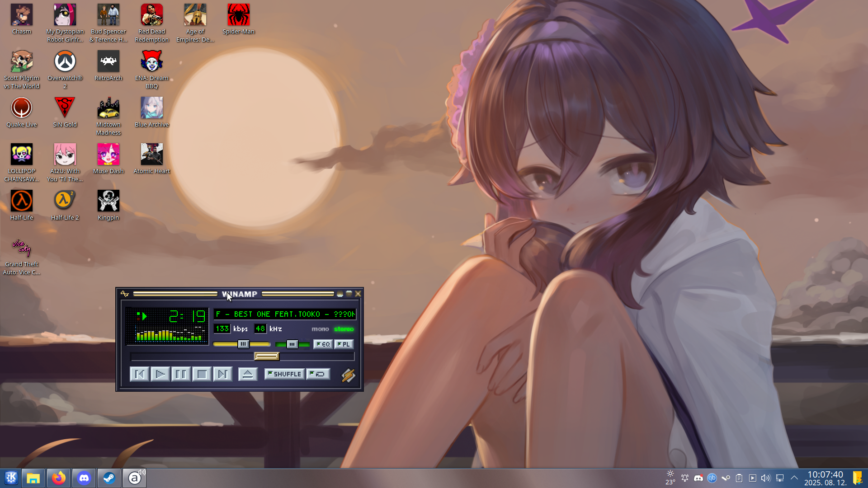Open the KDE application launcher menu
Image resolution: width=868 pixels, height=488 pixels.
click(x=11, y=478)
